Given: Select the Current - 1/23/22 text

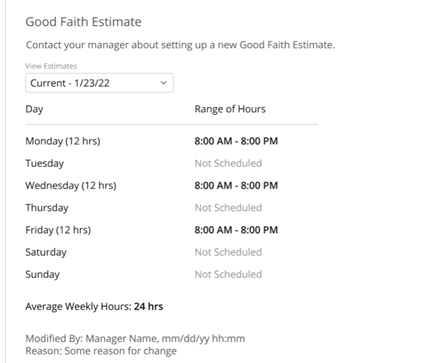Looking at the screenshot, I should click(70, 83).
